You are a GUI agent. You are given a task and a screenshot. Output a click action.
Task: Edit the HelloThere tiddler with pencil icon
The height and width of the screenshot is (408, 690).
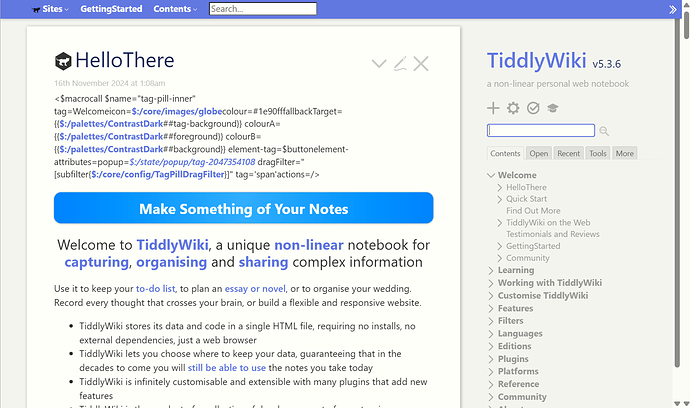click(x=400, y=64)
